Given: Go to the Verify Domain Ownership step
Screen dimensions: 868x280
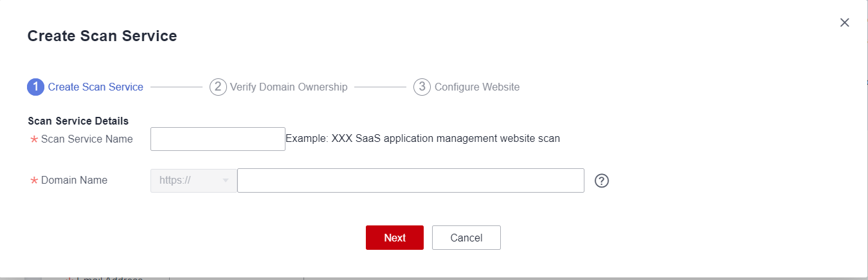Looking at the screenshot, I should [289, 87].
